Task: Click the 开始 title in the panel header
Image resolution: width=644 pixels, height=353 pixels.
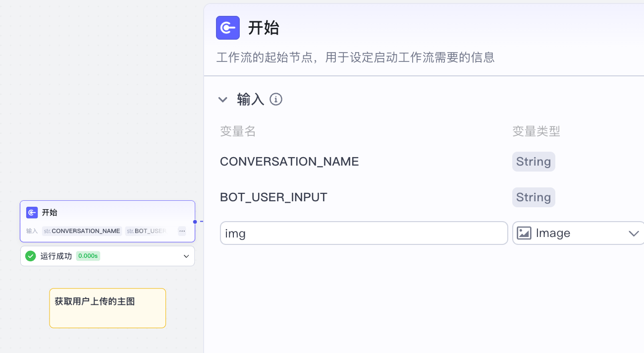Action: click(264, 28)
